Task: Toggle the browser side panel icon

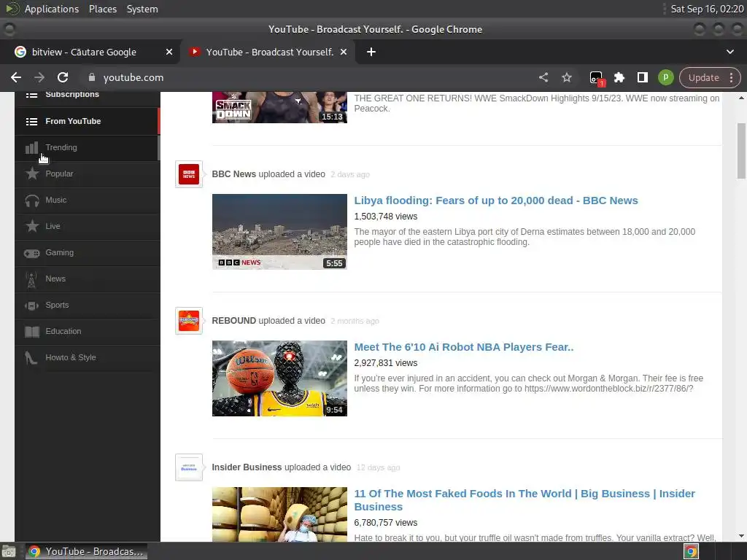Action: [x=642, y=77]
